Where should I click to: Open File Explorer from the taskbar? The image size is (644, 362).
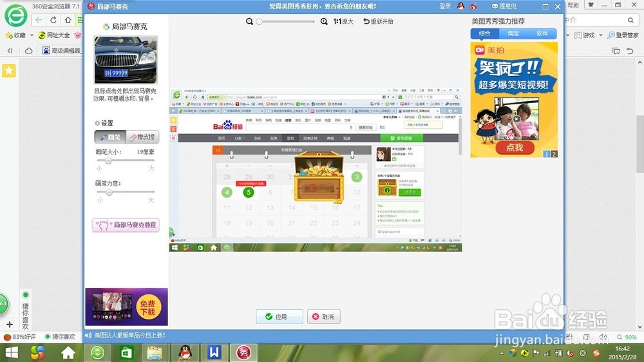(155, 352)
